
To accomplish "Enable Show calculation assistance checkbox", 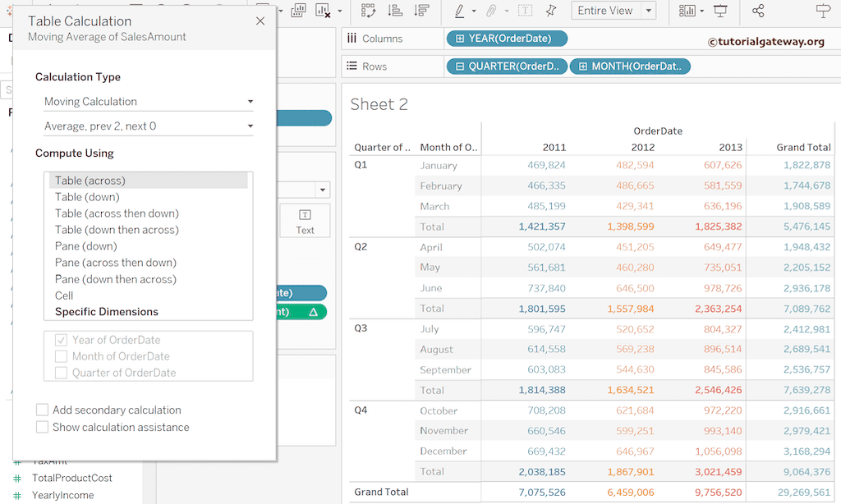I will point(42,428).
